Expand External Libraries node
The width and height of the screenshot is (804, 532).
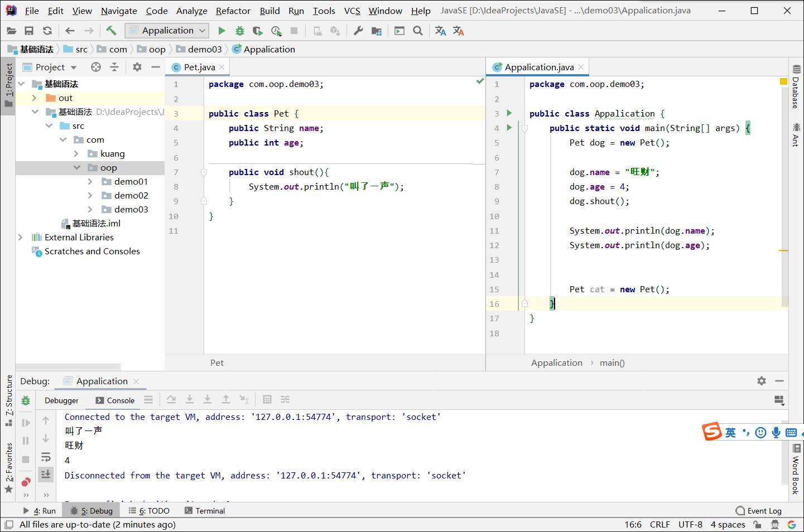pos(21,237)
